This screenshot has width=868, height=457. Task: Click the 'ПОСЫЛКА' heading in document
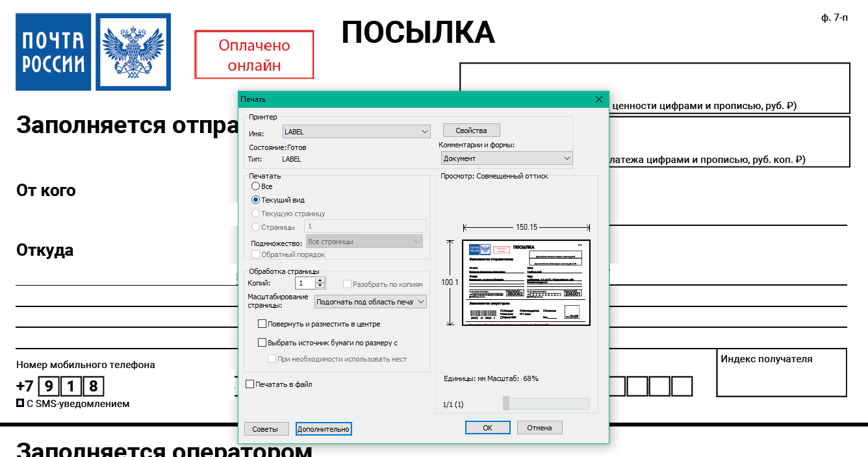tap(418, 32)
